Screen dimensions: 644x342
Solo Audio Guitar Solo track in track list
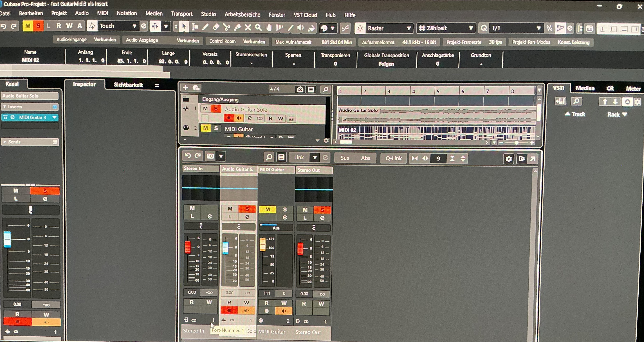pyautogui.click(x=216, y=109)
